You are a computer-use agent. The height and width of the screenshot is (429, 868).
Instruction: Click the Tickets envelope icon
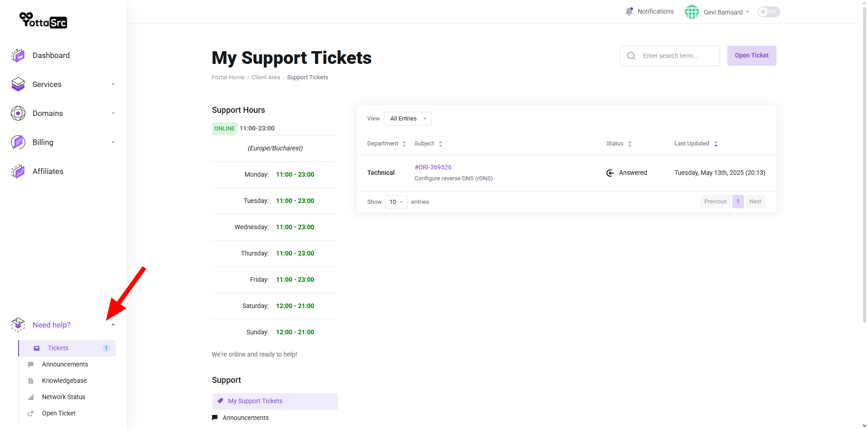(x=37, y=348)
